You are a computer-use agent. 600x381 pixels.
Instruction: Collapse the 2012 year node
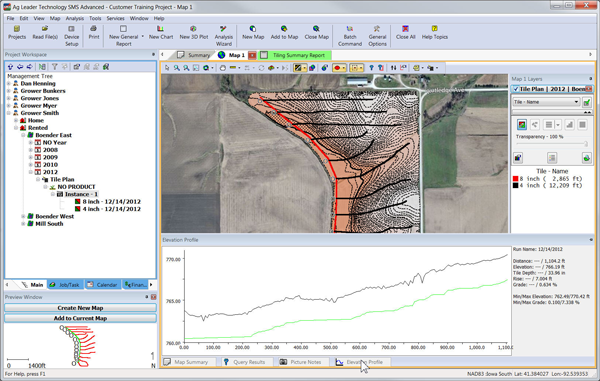pos(31,172)
